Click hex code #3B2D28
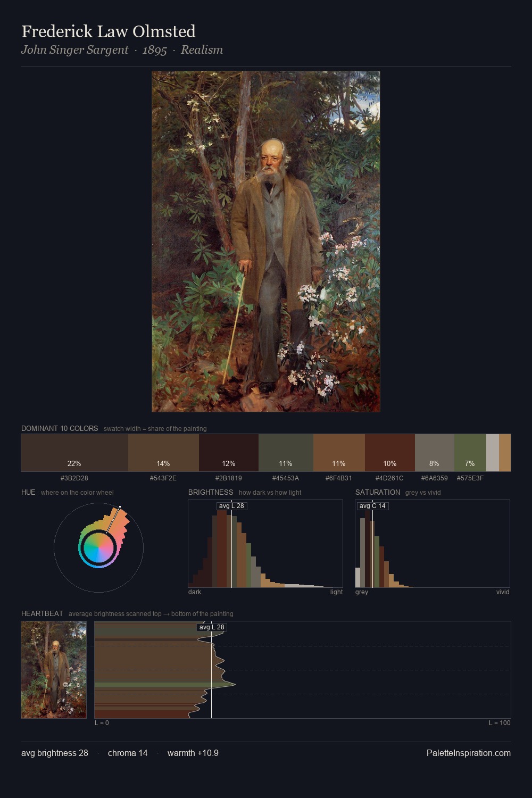This screenshot has width=532, height=798. point(74,478)
